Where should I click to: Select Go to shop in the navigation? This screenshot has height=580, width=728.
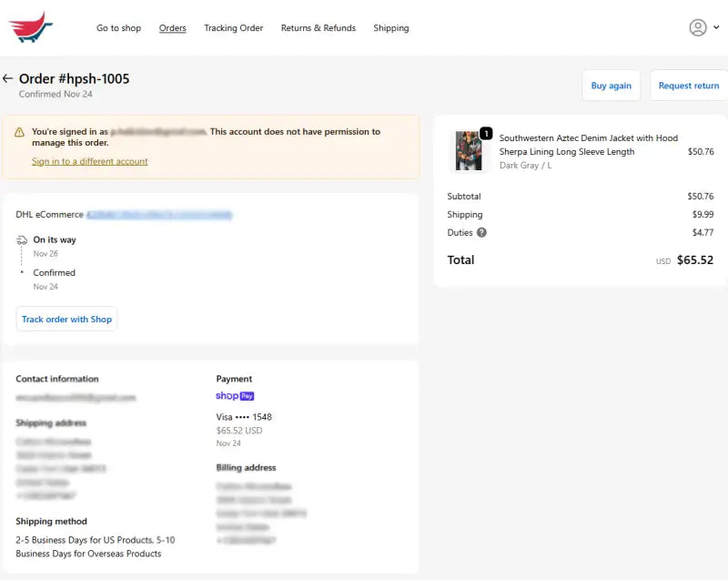click(x=118, y=28)
